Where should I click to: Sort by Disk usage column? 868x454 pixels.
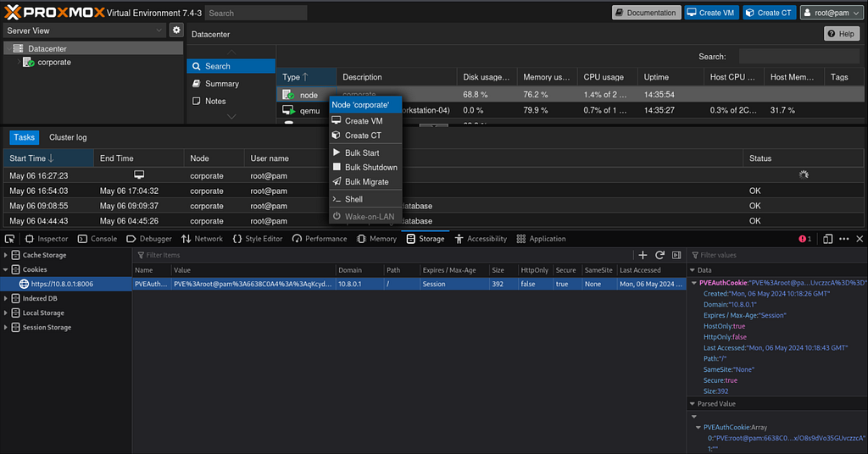(x=487, y=77)
